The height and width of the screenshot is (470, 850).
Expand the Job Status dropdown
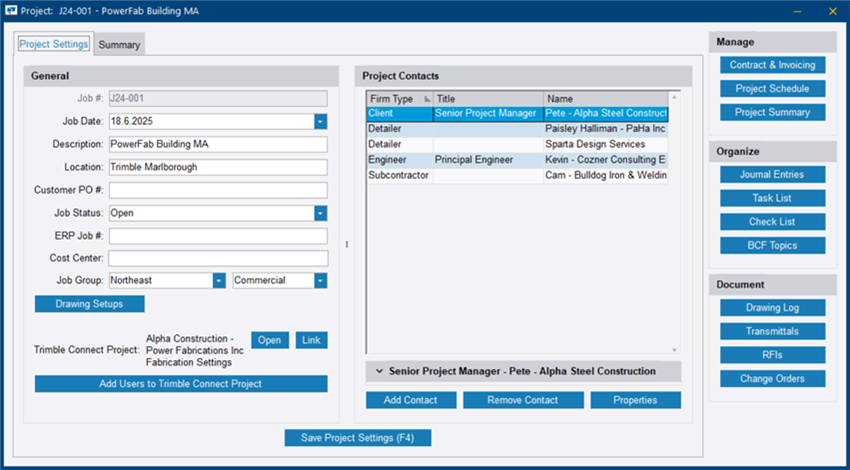(320, 213)
